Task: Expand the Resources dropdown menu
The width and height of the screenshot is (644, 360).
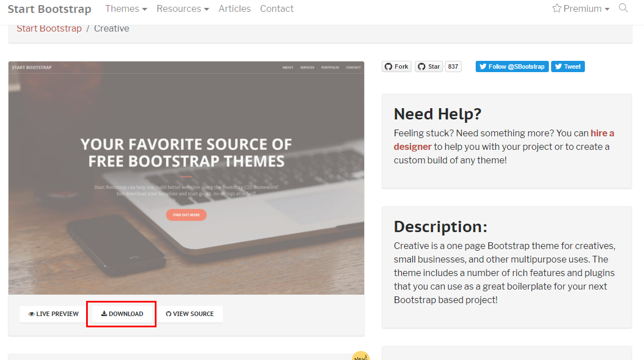Action: pos(182,8)
